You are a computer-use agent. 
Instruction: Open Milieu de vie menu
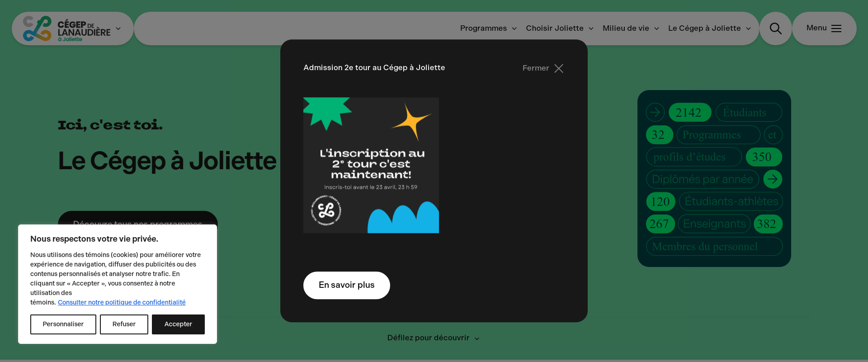[x=630, y=29]
